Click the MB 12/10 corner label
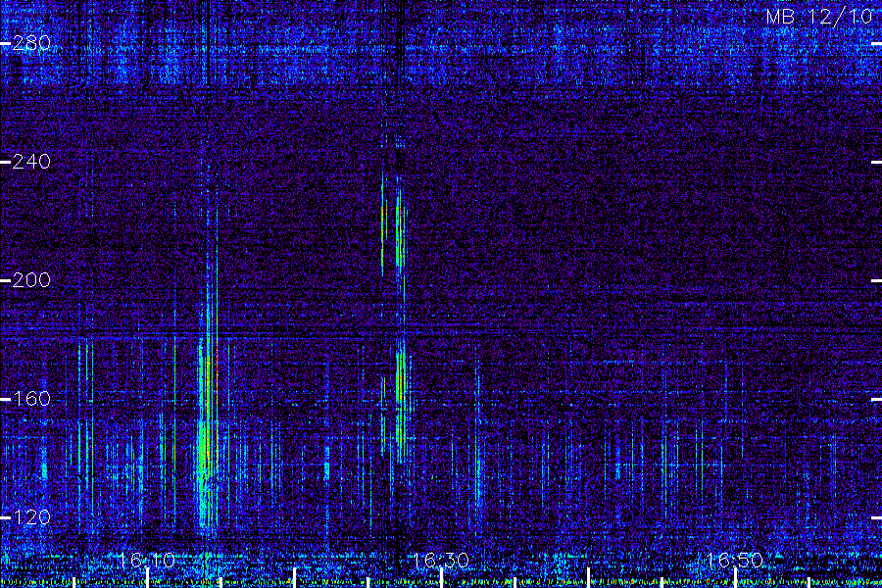The image size is (882, 588). pyautogui.click(x=819, y=17)
